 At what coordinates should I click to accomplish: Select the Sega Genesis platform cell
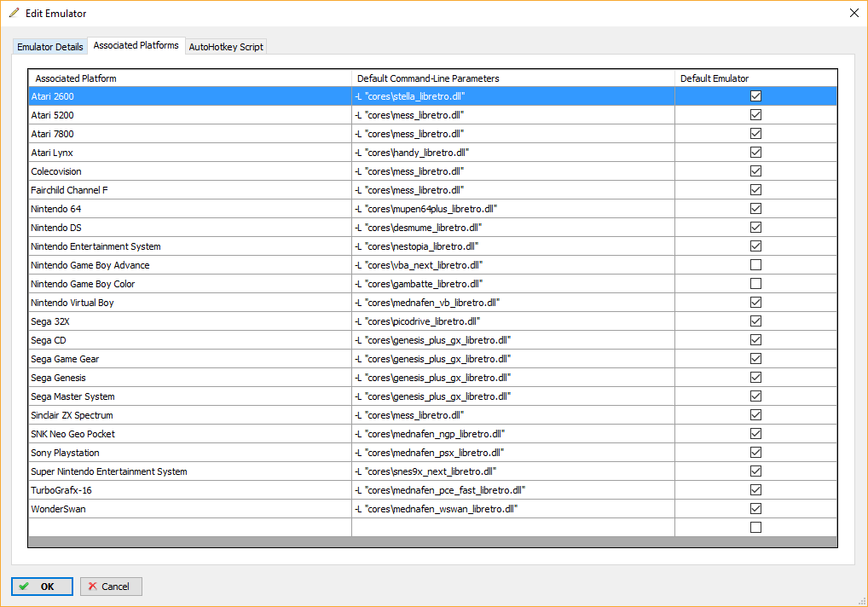click(x=190, y=378)
